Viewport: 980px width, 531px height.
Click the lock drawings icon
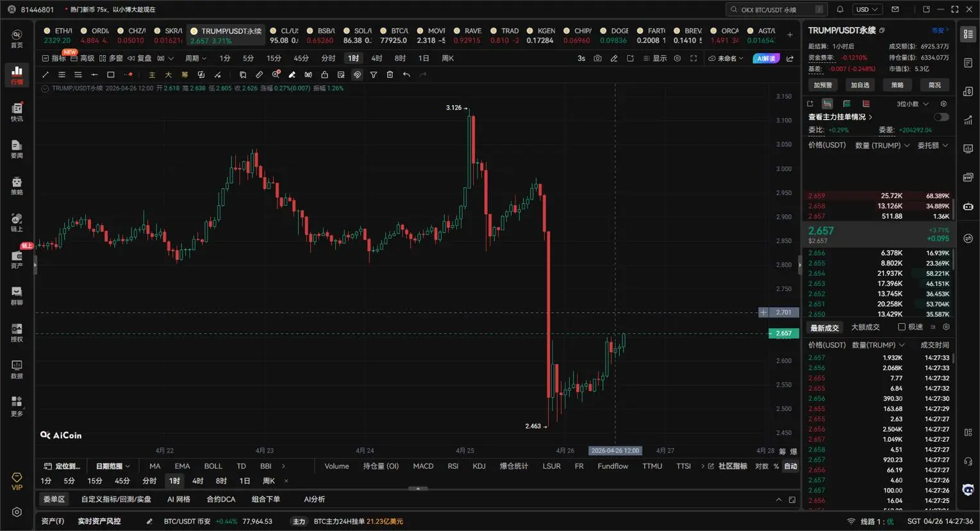click(324, 75)
